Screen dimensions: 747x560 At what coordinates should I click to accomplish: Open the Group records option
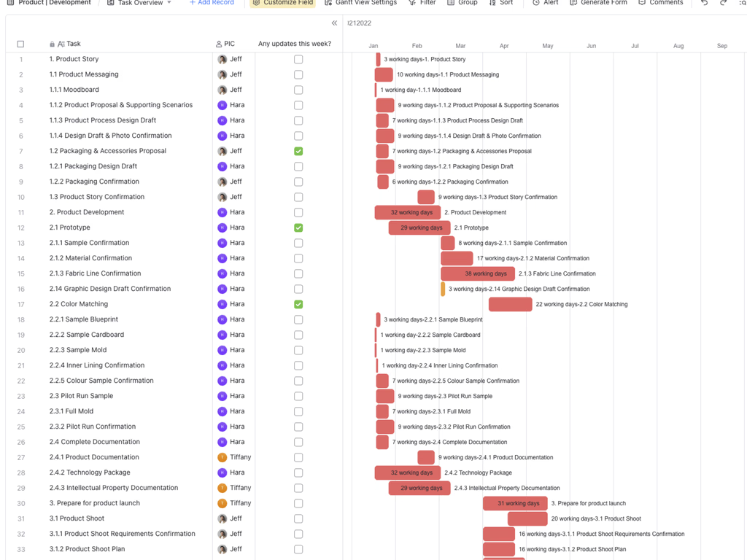462,3
